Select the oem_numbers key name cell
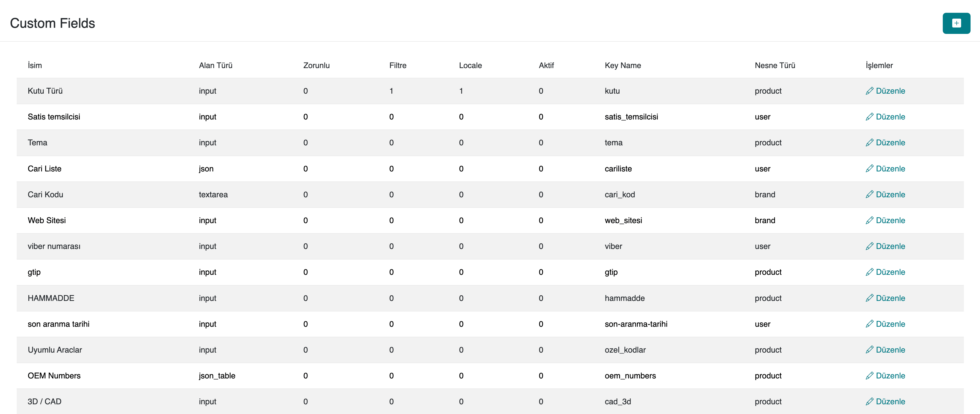This screenshot has height=414, width=980. (x=630, y=376)
